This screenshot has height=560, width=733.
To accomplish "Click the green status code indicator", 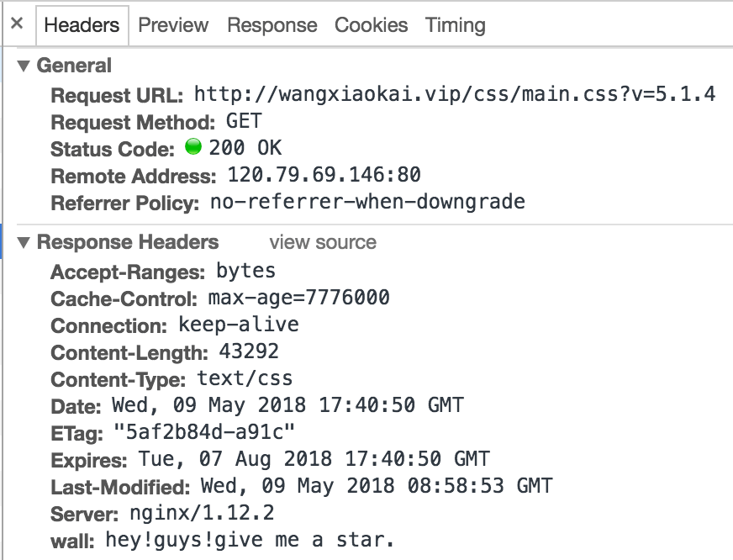I will (x=193, y=148).
